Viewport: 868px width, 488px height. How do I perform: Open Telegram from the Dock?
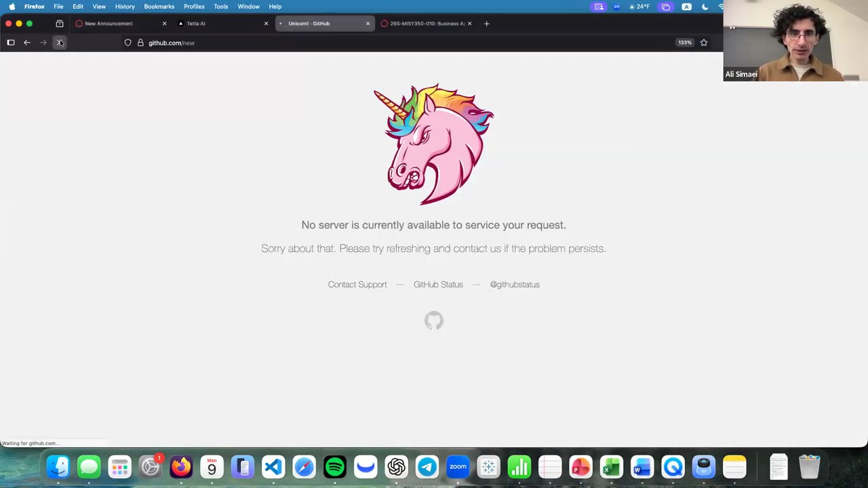(427, 467)
